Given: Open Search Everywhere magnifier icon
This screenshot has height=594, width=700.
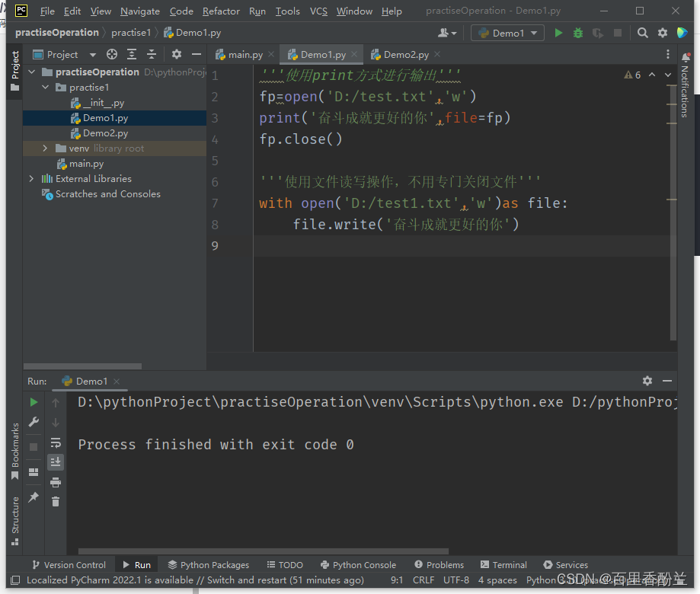Looking at the screenshot, I should pos(642,33).
